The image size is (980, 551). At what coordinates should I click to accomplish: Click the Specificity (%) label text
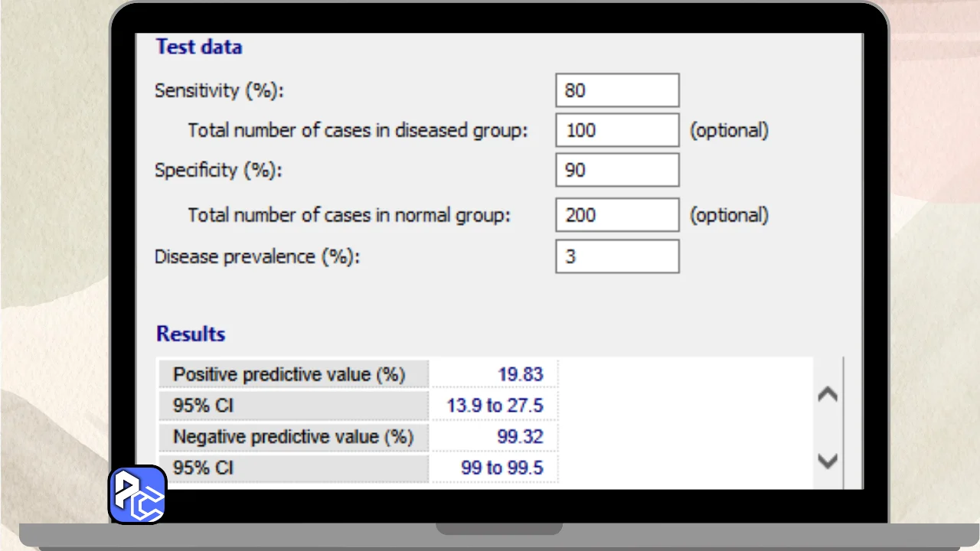click(218, 170)
